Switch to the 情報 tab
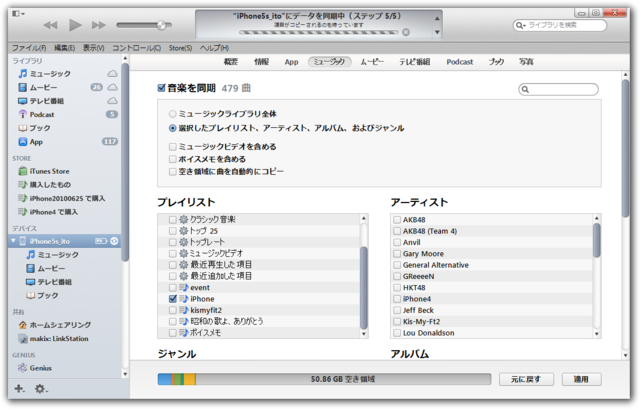Image resolution: width=640 pixels, height=409 pixels. [261, 62]
